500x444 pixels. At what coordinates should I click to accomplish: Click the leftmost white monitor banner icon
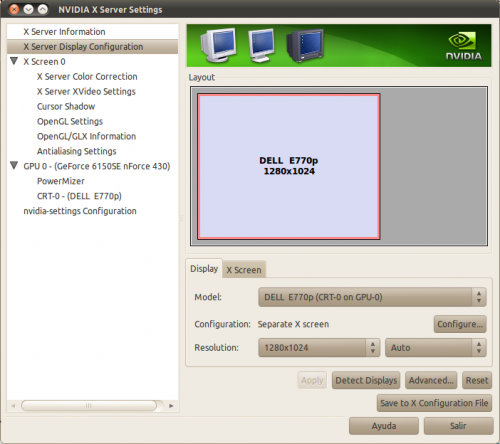click(x=219, y=45)
